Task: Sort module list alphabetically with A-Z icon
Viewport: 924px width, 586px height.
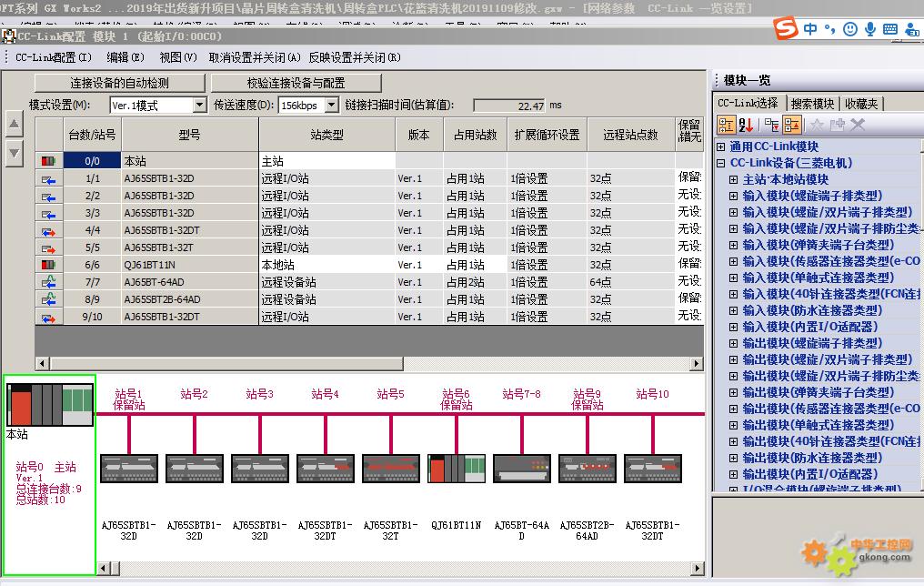Action: pyautogui.click(x=746, y=125)
